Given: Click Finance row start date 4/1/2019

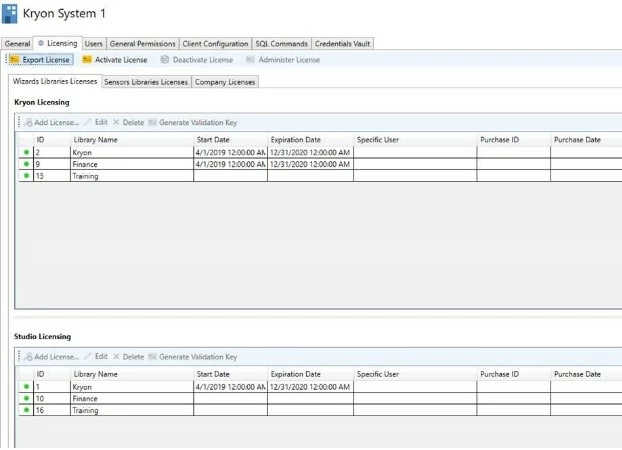Looking at the screenshot, I should click(x=230, y=164).
